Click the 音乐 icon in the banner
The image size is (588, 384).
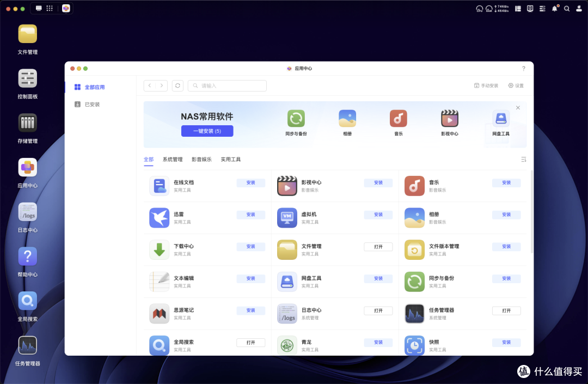[398, 119]
